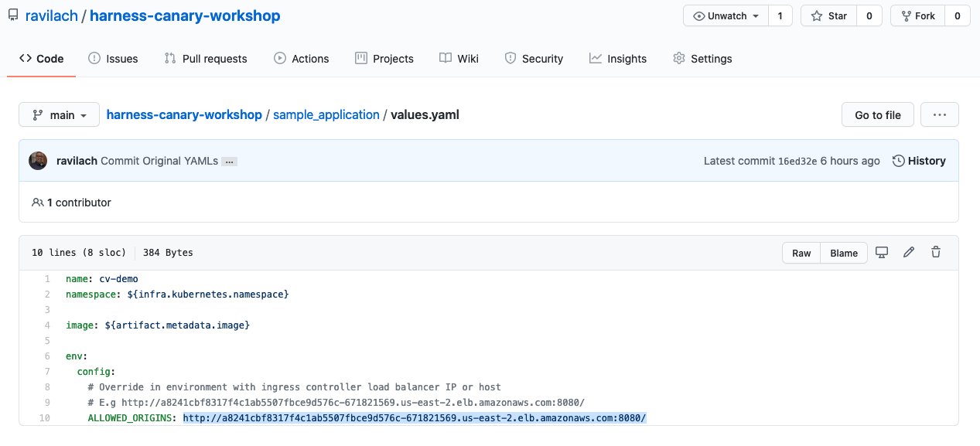Image resolution: width=980 pixels, height=446 pixels.
Task: Select line number 9 in the gutter
Action: click(x=47, y=403)
